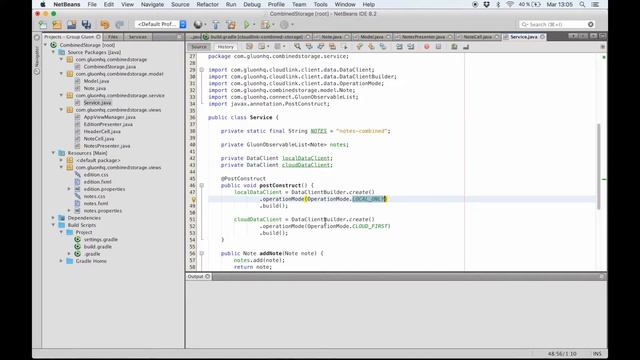The width and height of the screenshot is (640, 360).
Task: Click the lightbulb hint icon on line 48
Action: [x=194, y=199]
